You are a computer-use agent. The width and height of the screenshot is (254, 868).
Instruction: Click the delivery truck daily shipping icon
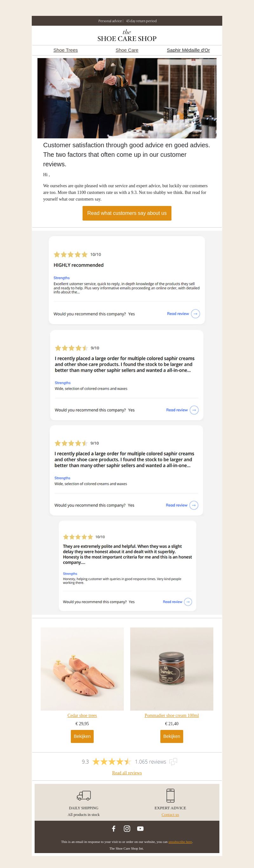pos(84,795)
